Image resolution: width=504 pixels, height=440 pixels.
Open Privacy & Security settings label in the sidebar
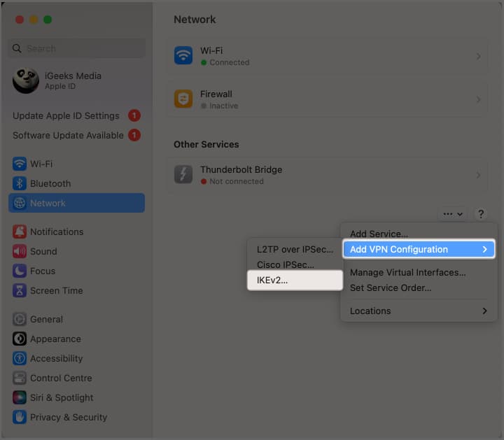pos(69,417)
